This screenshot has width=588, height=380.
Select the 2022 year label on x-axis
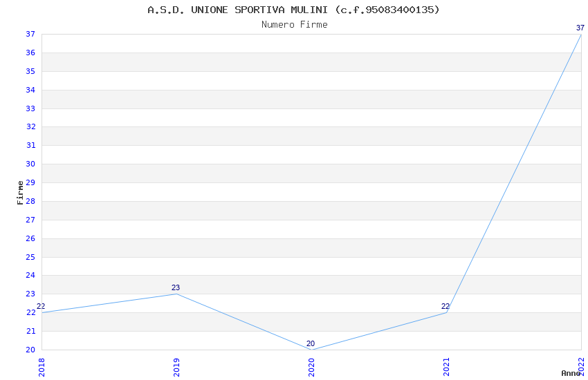click(x=581, y=367)
